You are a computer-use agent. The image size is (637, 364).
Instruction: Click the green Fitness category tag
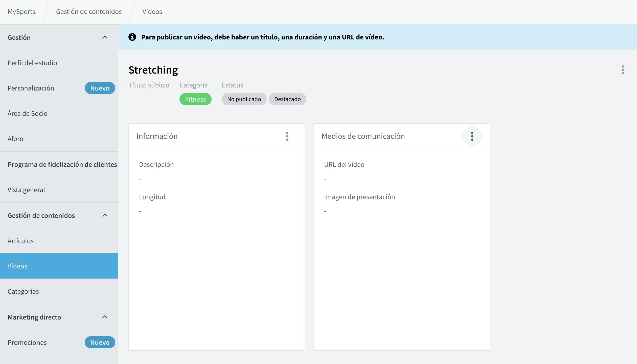pos(195,99)
